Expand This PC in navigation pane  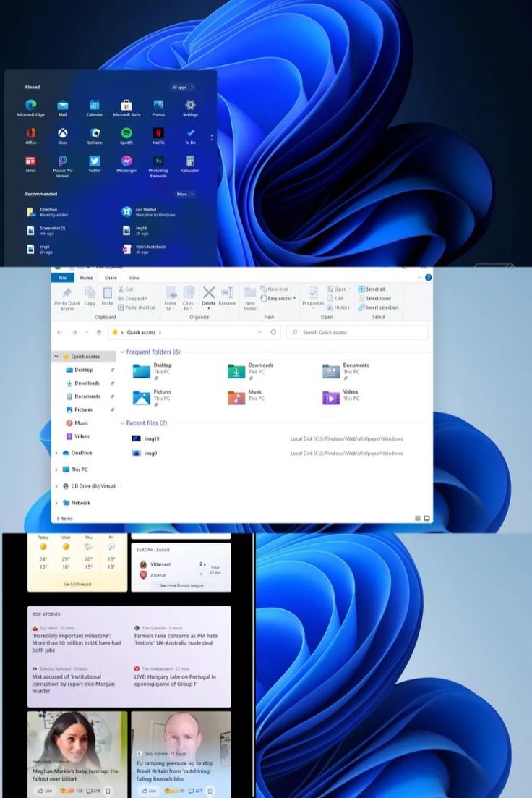coord(56,470)
